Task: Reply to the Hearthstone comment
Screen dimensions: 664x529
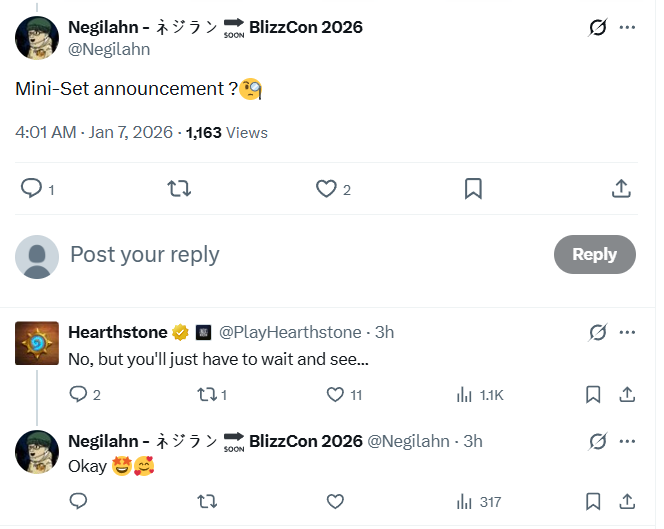Action: [78, 395]
